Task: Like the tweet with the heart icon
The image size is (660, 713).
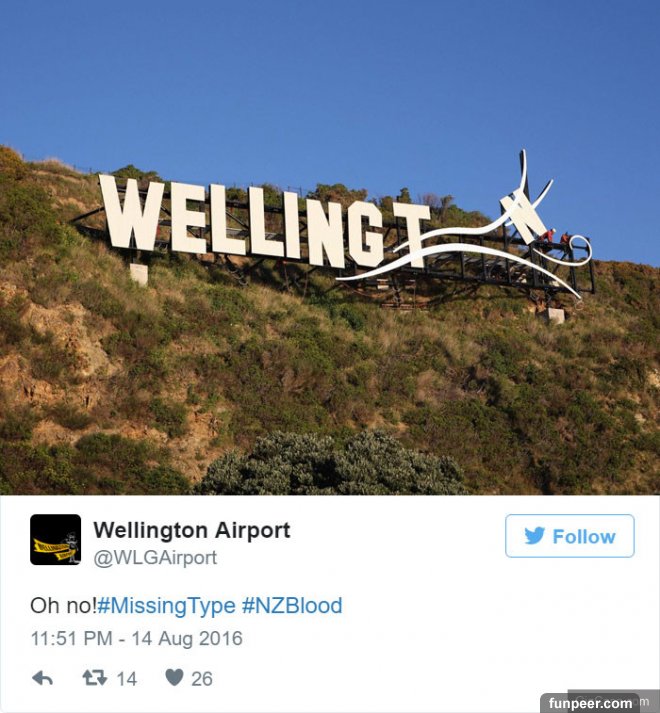Action: pos(174,678)
